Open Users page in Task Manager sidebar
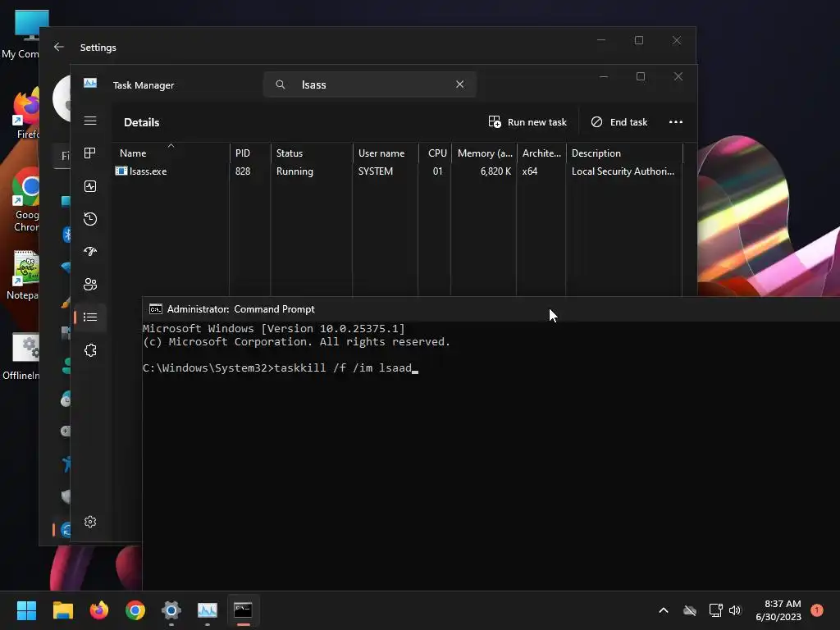The height and width of the screenshot is (630, 840). pyautogui.click(x=90, y=284)
